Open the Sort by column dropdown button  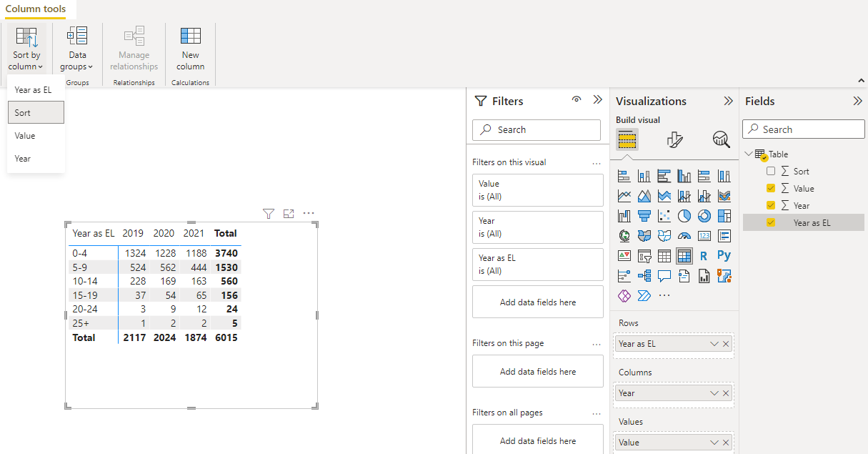(26, 48)
